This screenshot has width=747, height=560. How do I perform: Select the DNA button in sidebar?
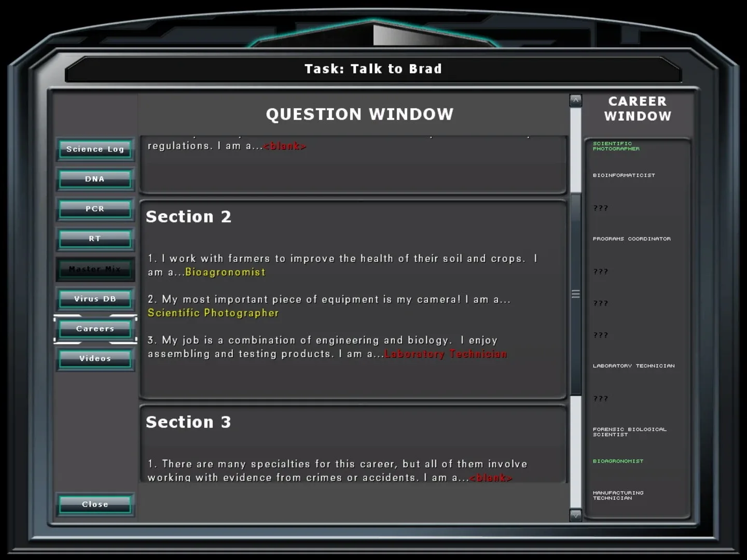(x=95, y=179)
